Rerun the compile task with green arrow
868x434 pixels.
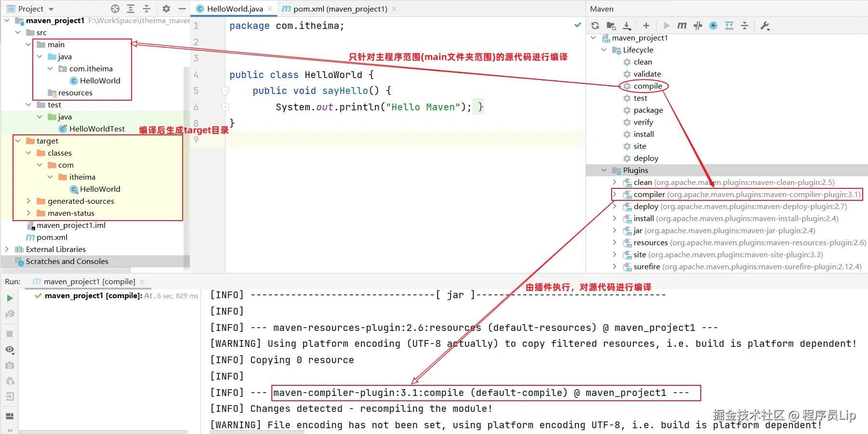point(10,298)
